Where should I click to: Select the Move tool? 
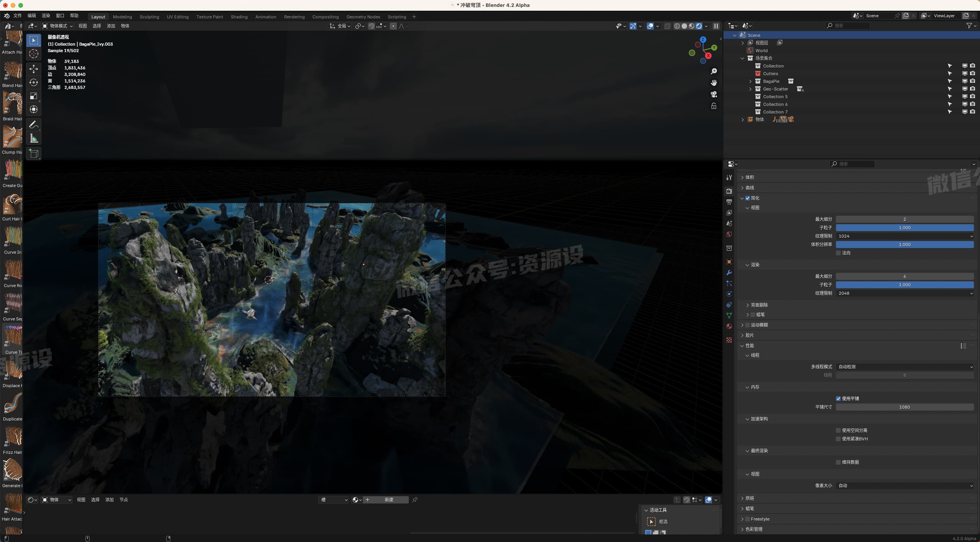tap(34, 69)
